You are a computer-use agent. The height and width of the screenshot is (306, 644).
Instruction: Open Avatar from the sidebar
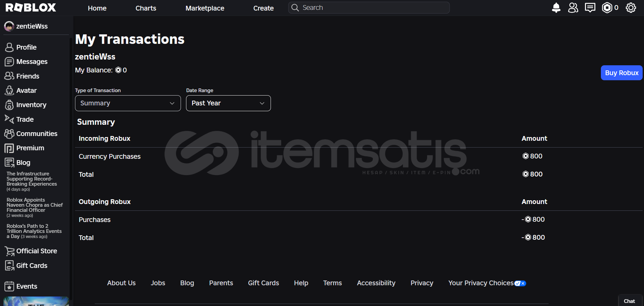pos(21,90)
